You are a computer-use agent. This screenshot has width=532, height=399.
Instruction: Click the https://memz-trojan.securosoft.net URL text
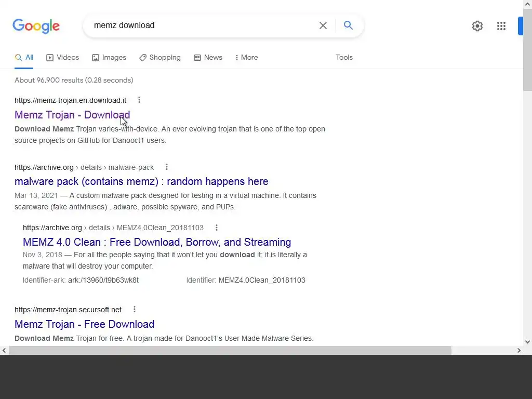[68, 310]
